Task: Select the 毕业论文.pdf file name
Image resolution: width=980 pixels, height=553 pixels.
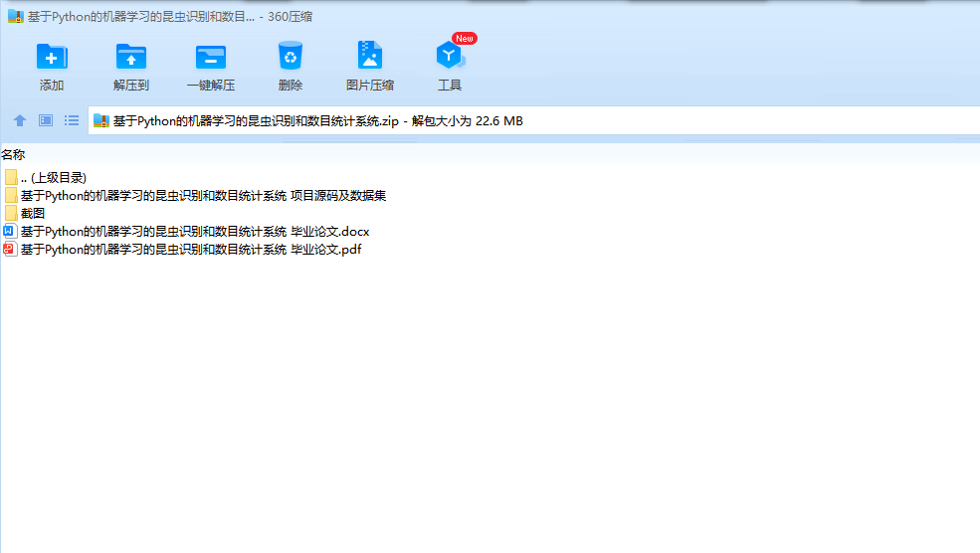Action: click(x=191, y=250)
